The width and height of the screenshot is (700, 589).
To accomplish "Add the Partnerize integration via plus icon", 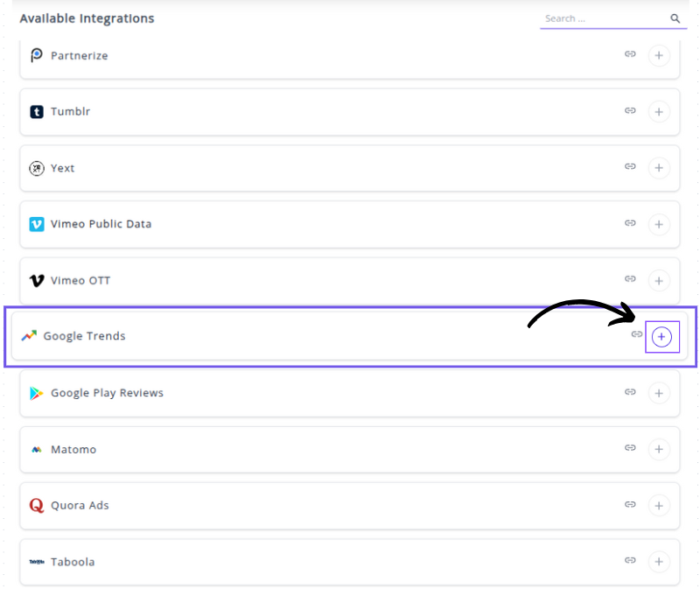I will coord(659,56).
